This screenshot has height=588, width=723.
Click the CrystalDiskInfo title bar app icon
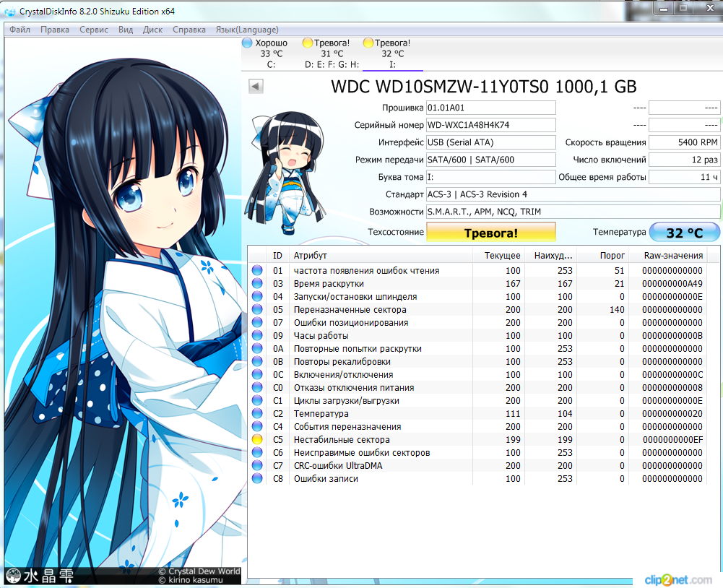(9, 11)
